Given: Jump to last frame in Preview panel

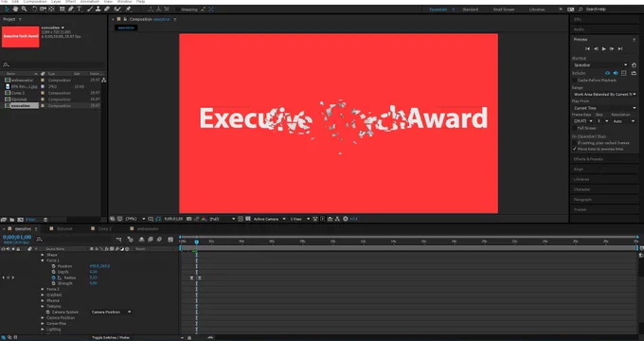Looking at the screenshot, I should (620, 49).
